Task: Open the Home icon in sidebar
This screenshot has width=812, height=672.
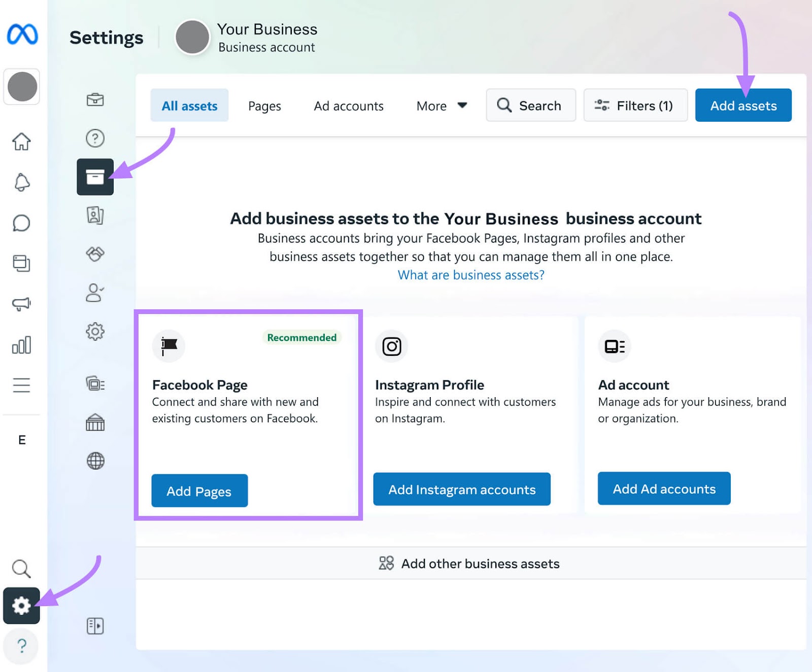Action: click(22, 143)
